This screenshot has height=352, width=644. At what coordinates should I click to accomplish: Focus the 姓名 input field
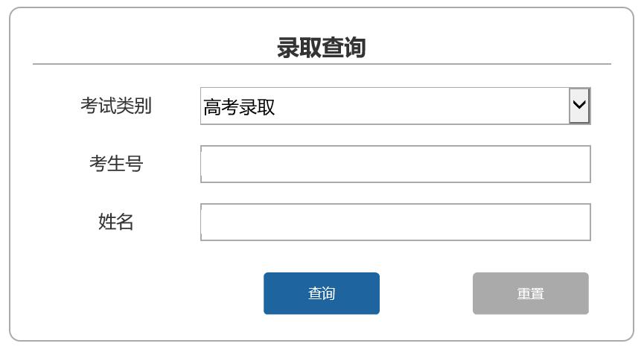(x=395, y=222)
